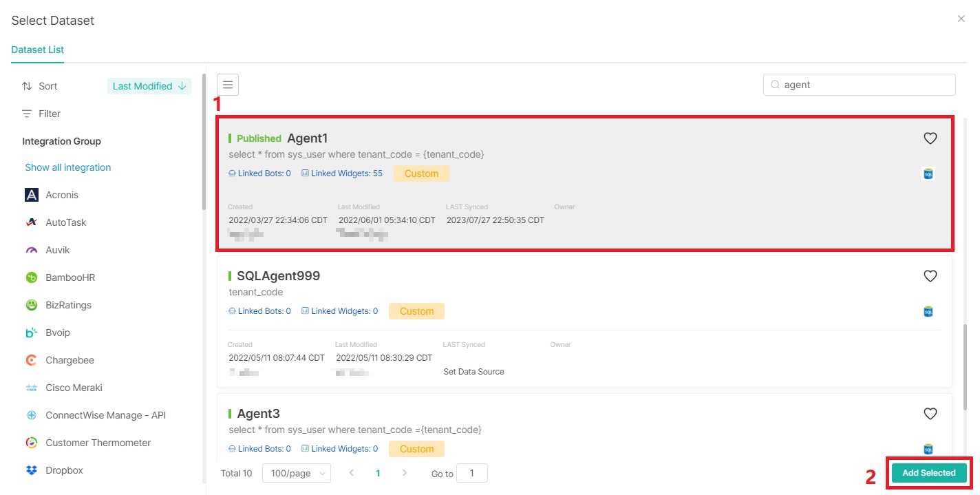980x495 pixels.
Task: Select the AutoTask integration icon
Action: [31, 222]
